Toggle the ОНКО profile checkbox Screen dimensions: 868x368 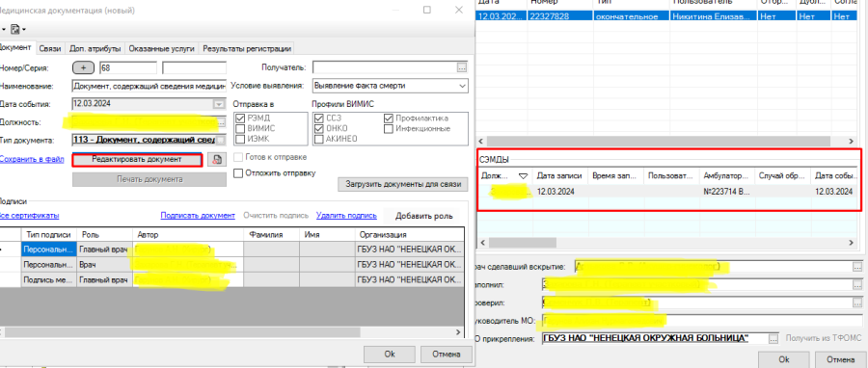point(318,128)
